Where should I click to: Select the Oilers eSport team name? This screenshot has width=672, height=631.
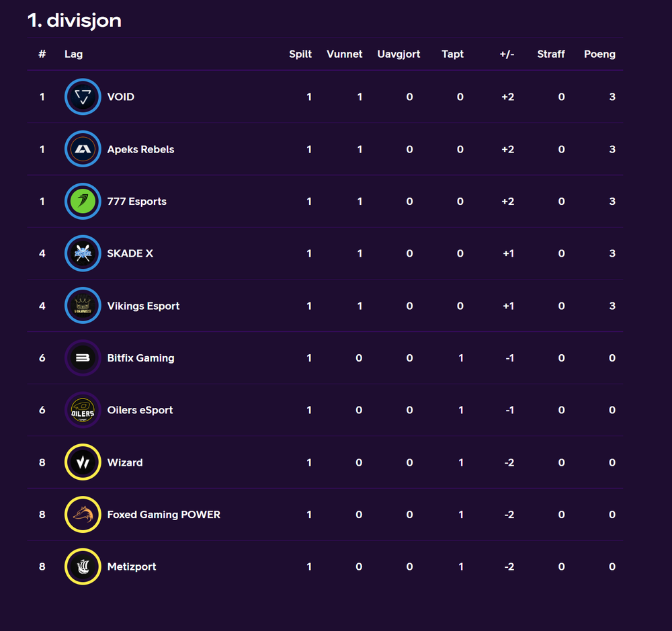pyautogui.click(x=140, y=410)
